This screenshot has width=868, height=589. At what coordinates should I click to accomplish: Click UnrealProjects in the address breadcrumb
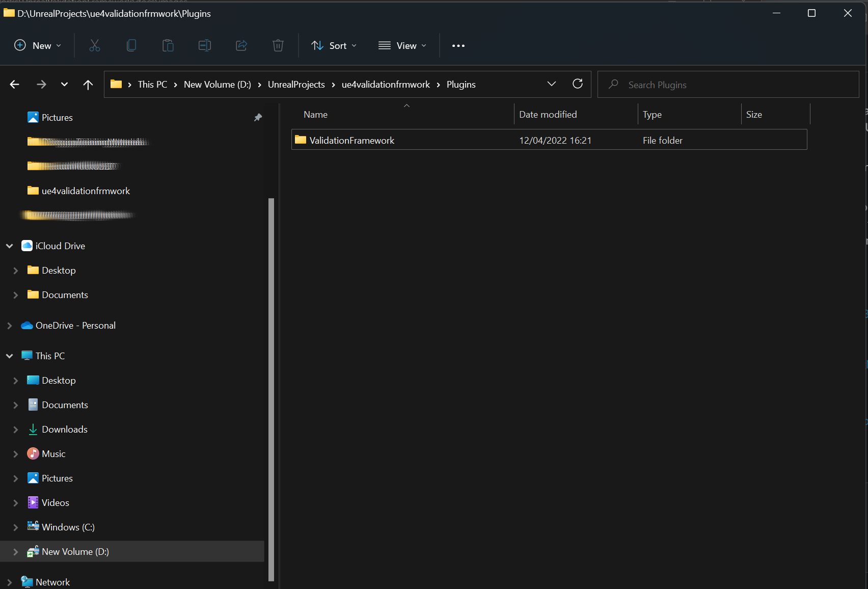(296, 85)
